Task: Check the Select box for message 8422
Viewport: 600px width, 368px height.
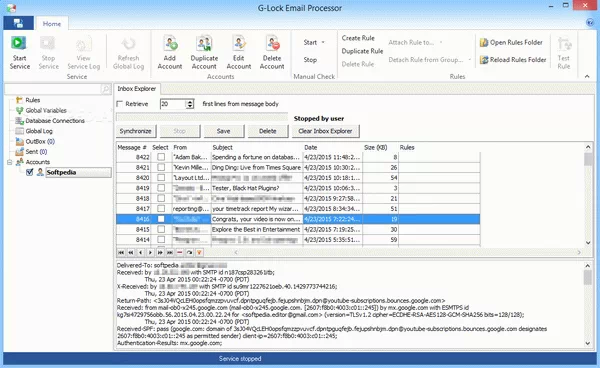Action: (161, 157)
